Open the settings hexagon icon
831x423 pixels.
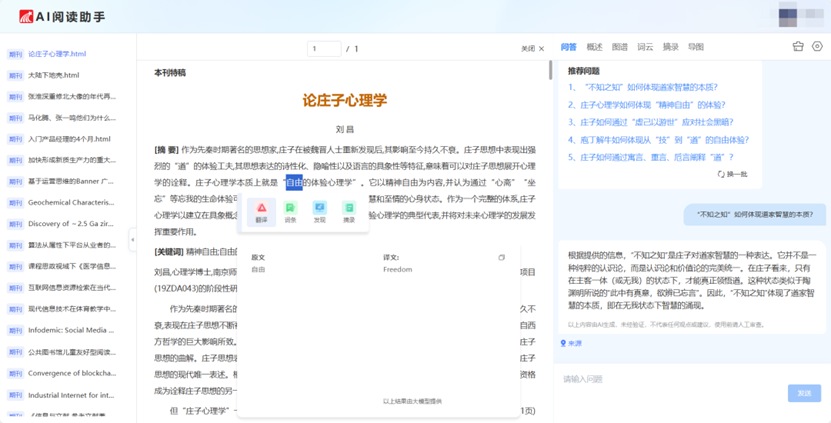coord(817,47)
